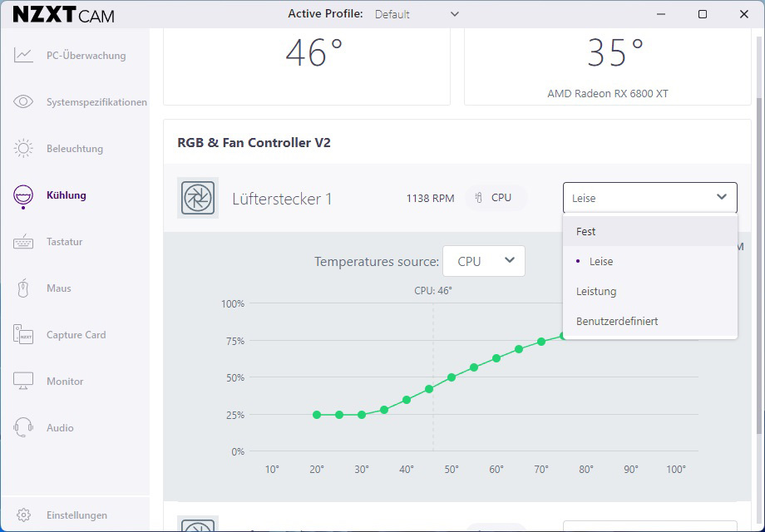Click the Monitor screen icon
765x532 pixels.
tap(23, 381)
